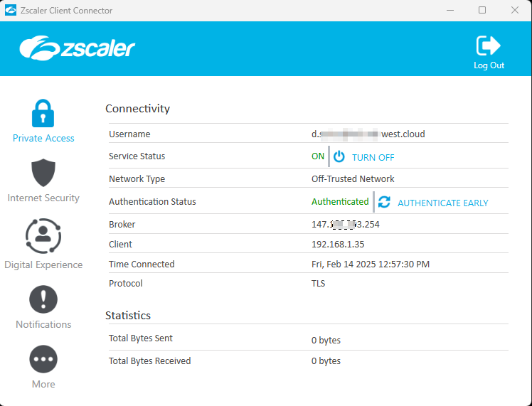Image resolution: width=532 pixels, height=406 pixels.
Task: Select the Total Bytes Sent label
Action: coord(140,338)
